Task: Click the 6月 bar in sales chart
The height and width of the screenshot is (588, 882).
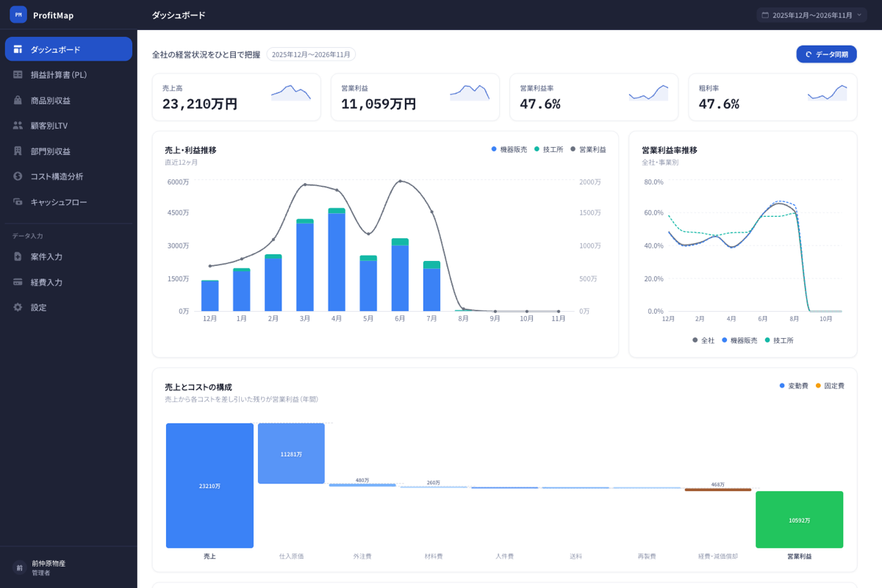Action: pos(400,275)
